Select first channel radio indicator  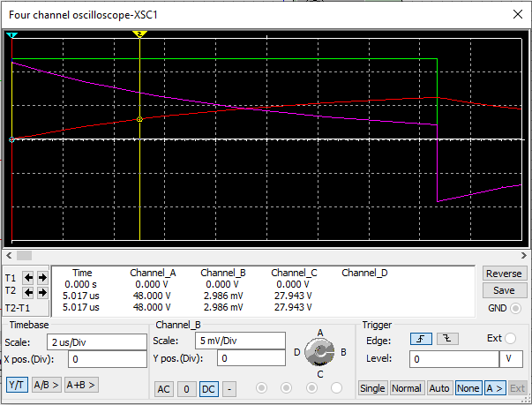[x=261, y=387]
